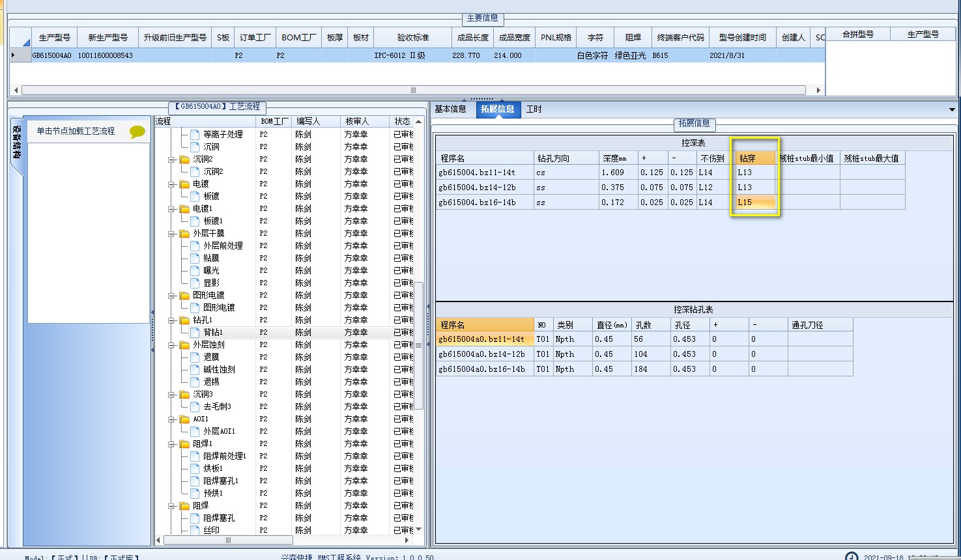The width and height of the screenshot is (961, 560).
Task: Click the folder icon of 外层干膜
Action: tap(184, 233)
